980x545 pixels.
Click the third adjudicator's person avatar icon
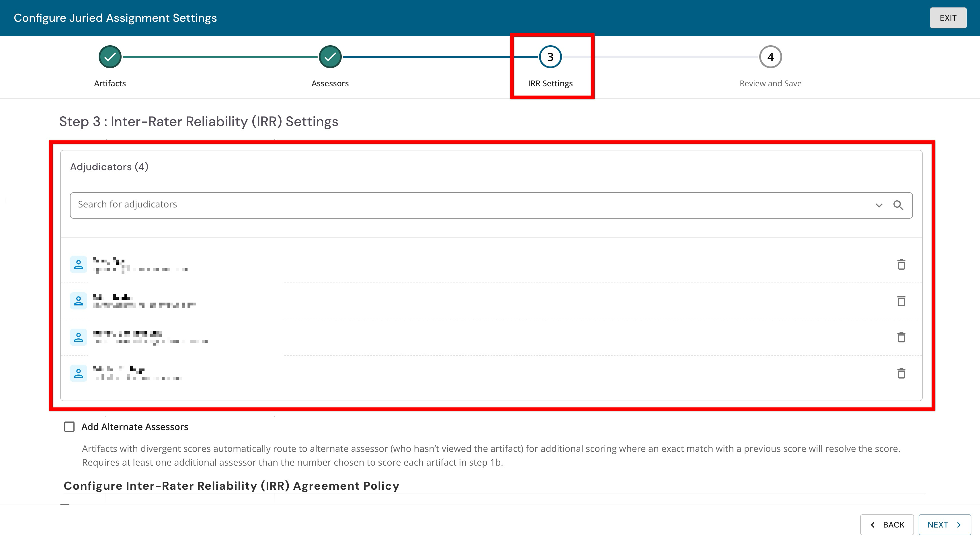point(78,337)
